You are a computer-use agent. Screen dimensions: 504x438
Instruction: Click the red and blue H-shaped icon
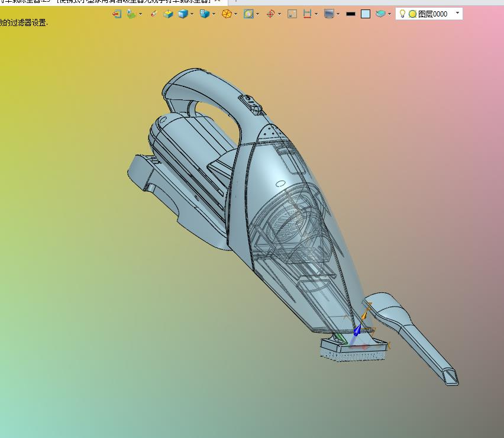tap(307, 14)
